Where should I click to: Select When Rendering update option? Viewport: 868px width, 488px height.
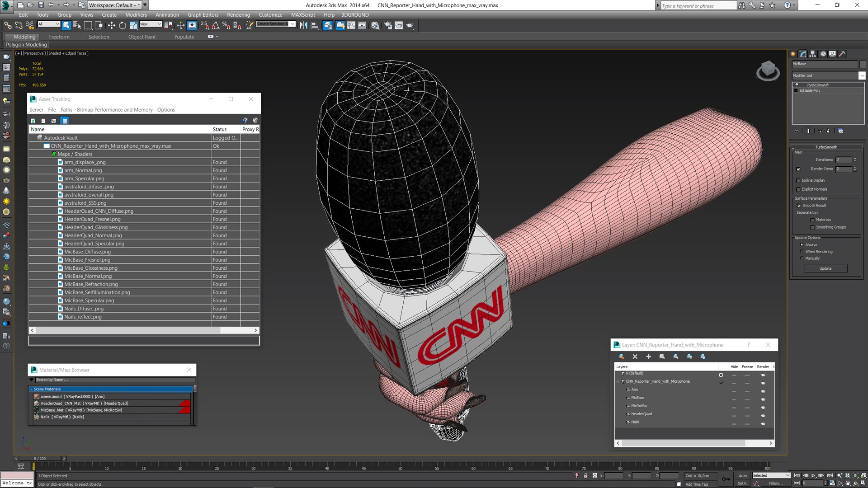pos(802,251)
